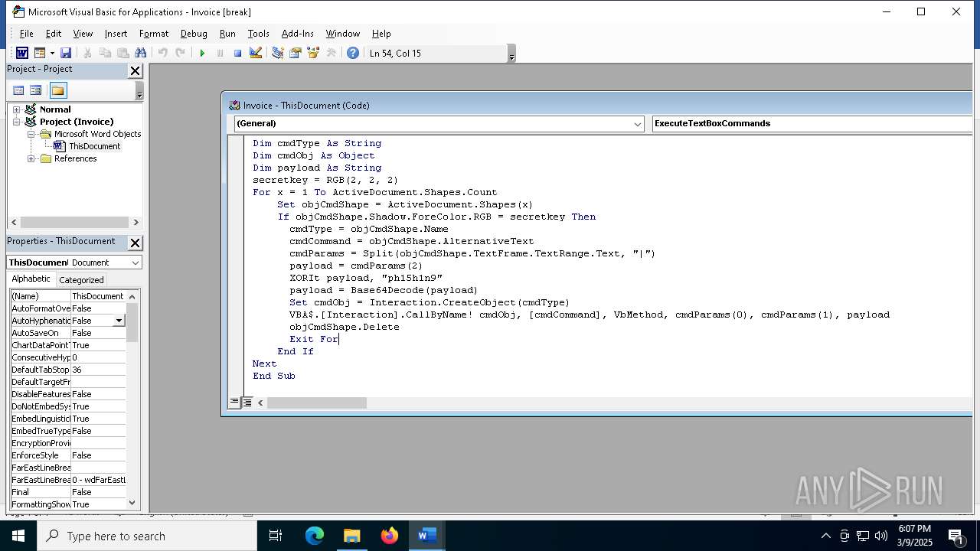Click the Cut scissors icon
The height and width of the screenshot is (551, 980).
coord(87,53)
